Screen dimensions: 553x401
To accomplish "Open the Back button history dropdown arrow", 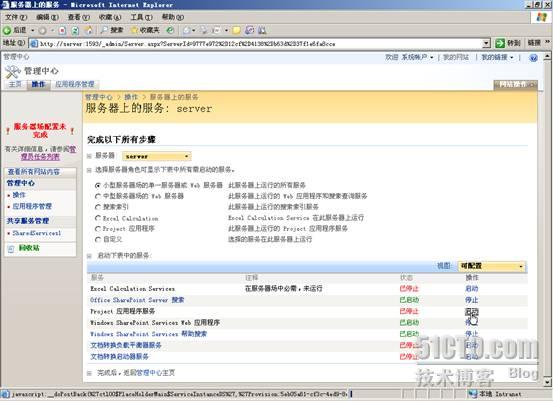I will coord(33,31).
